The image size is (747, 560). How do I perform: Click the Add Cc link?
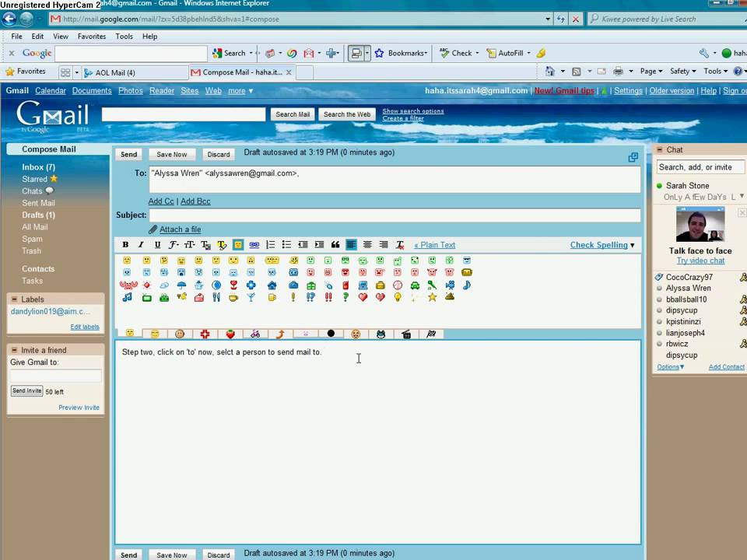pos(161,201)
